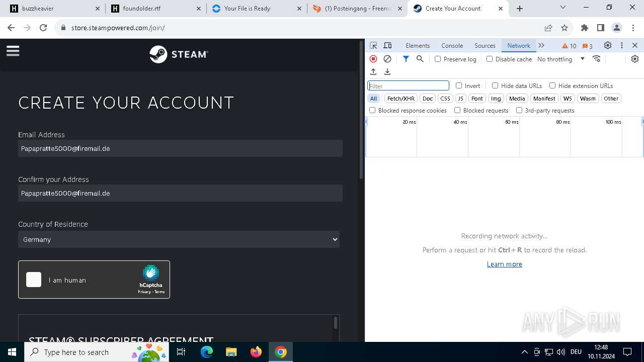Viewport: 644px width, 362px height.
Task: Open Network panel settings gear
Action: [635, 59]
